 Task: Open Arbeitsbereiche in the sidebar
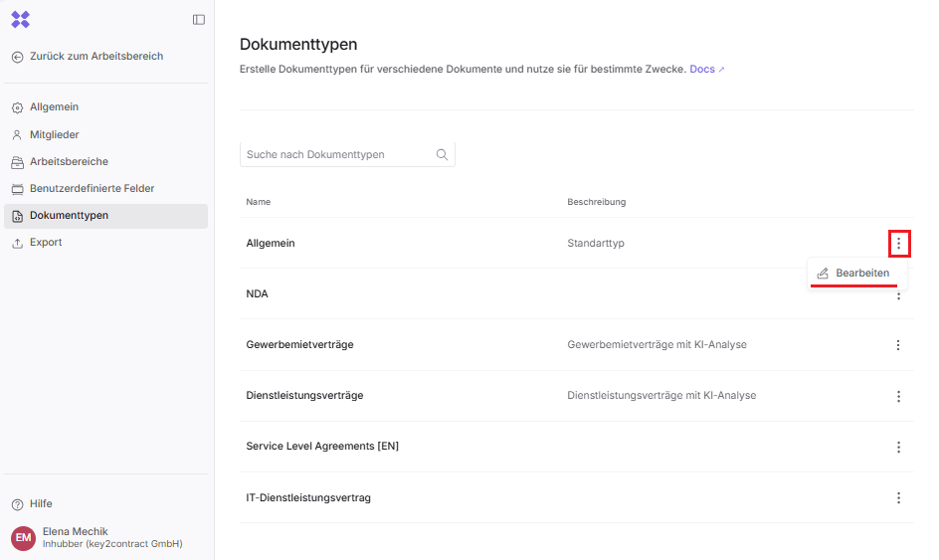(x=69, y=161)
